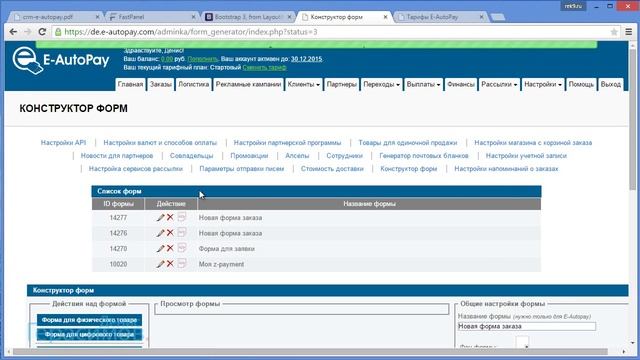The image size is (640, 360).
Task: Delete form 10020 with the red X
Action: click(x=170, y=264)
